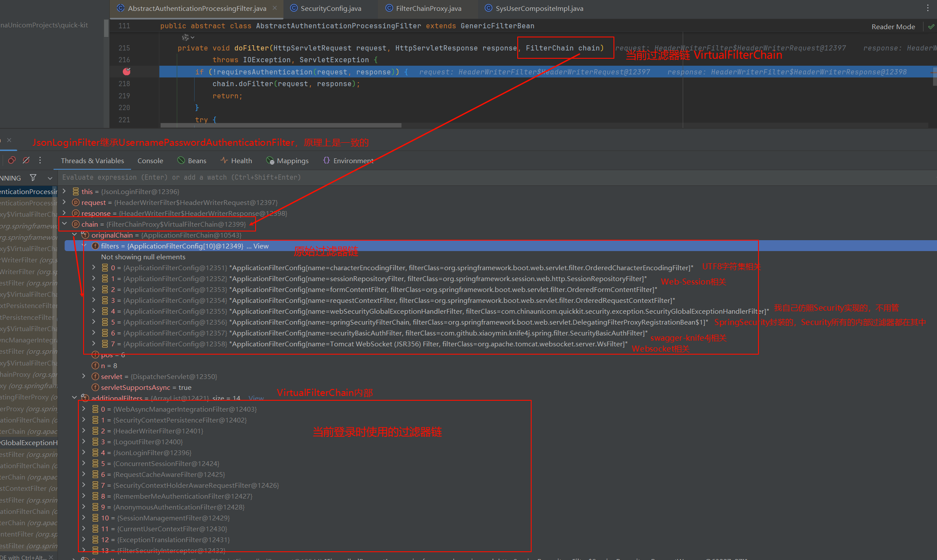Open the Health tab
Screen dimensions: 937x560
pyautogui.click(x=236, y=161)
